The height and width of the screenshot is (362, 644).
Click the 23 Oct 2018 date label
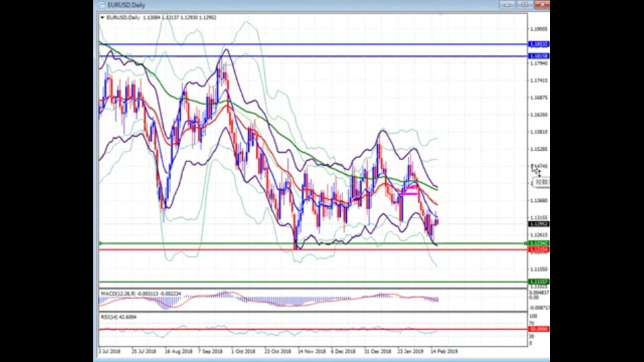(278, 352)
